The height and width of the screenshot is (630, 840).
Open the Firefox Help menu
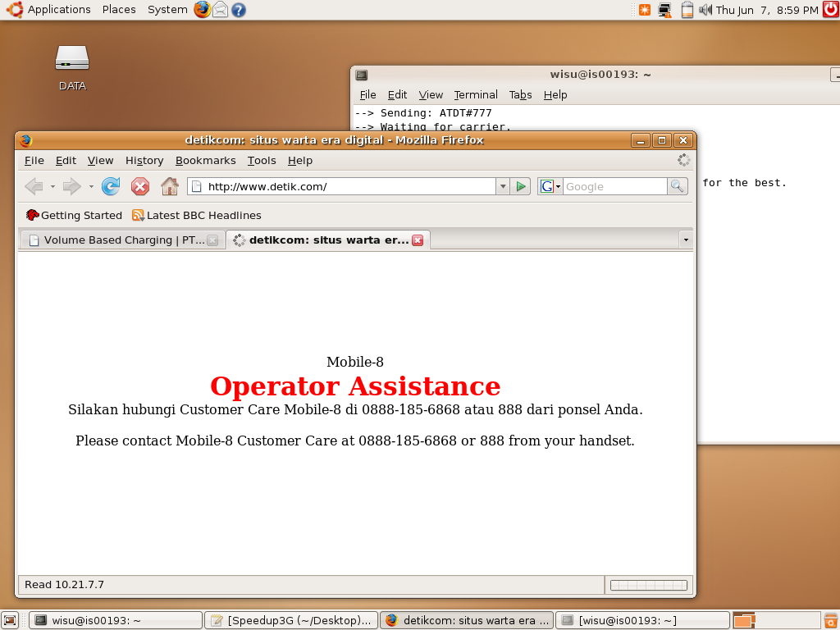coord(300,161)
